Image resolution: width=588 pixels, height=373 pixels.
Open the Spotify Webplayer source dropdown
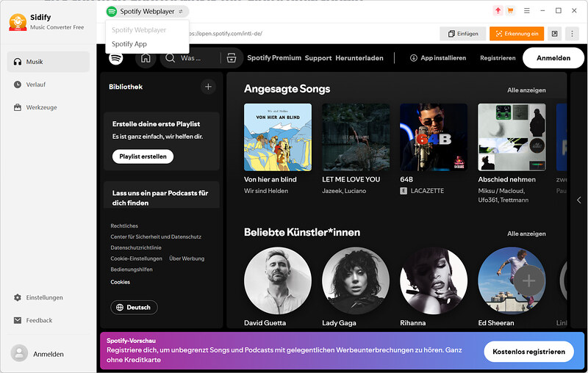click(146, 12)
